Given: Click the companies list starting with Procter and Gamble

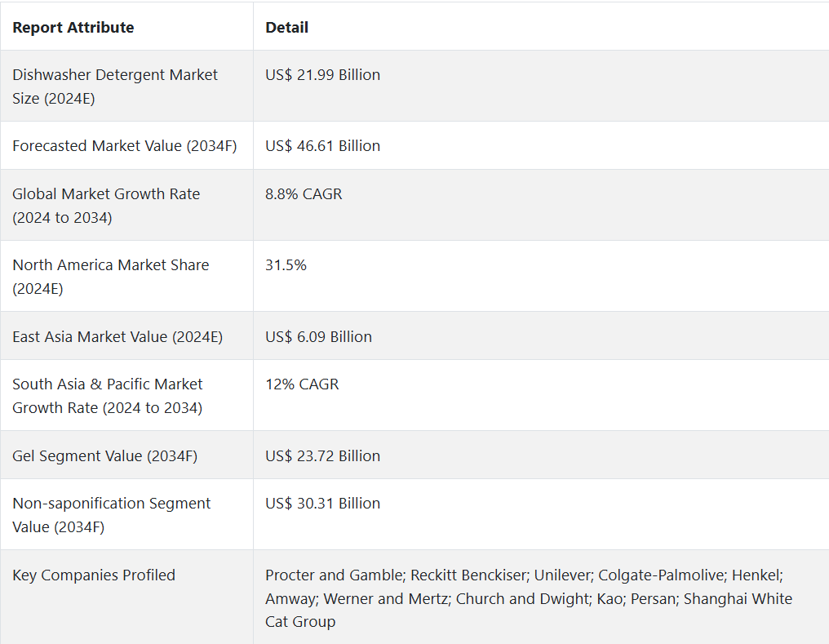Looking at the screenshot, I should [529, 598].
